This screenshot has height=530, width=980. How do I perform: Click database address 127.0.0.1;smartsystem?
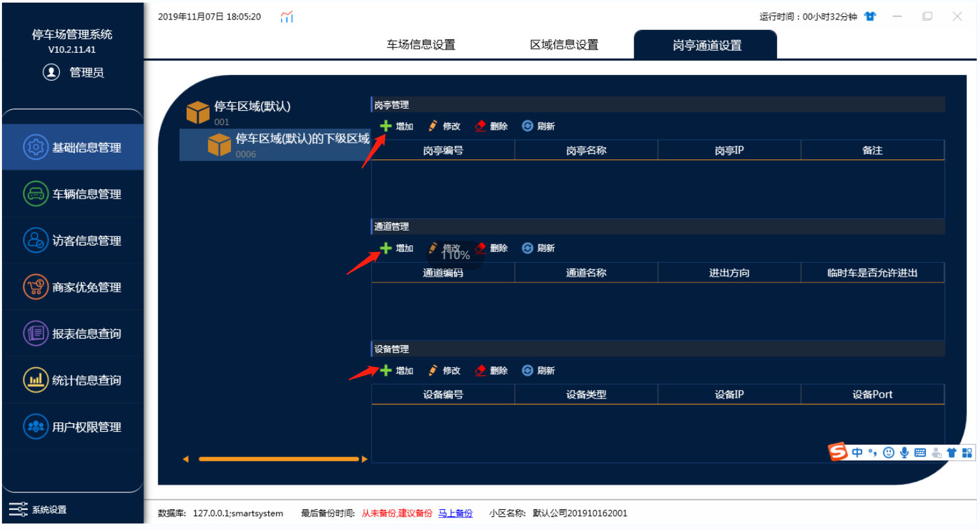238,513
